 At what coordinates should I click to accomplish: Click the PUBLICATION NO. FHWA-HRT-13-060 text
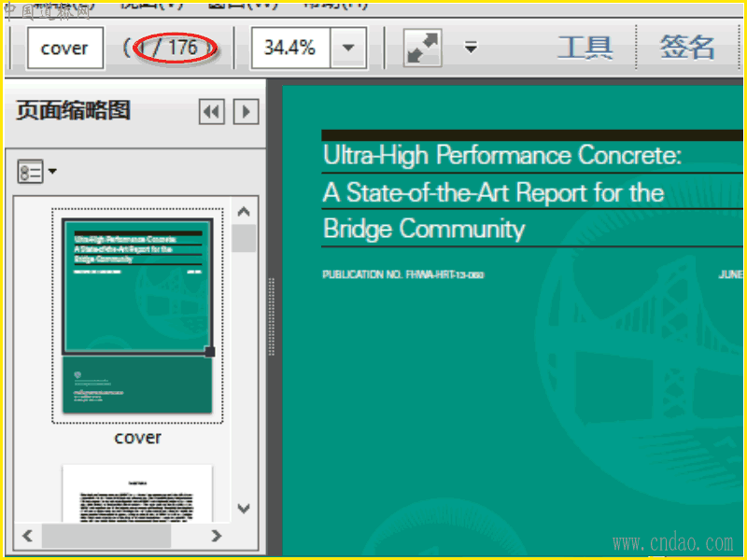click(x=403, y=274)
